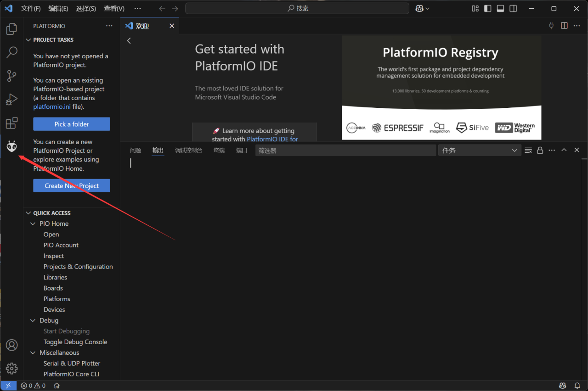The image size is (588, 391).
Task: Click the Create New Project button
Action: (72, 185)
